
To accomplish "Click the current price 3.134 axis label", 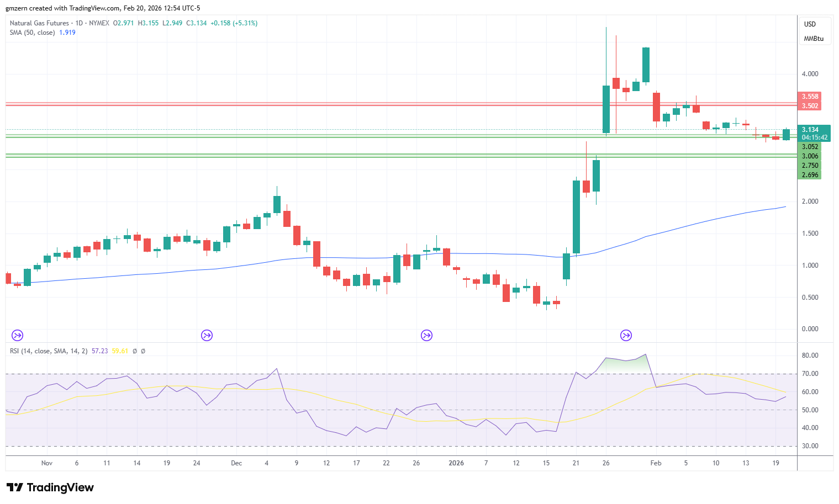I will [810, 130].
